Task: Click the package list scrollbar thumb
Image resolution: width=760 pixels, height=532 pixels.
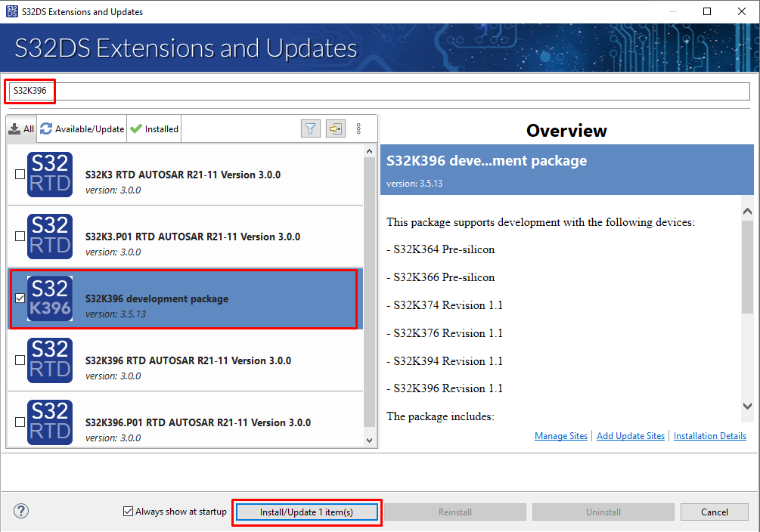Action: [x=369, y=292]
